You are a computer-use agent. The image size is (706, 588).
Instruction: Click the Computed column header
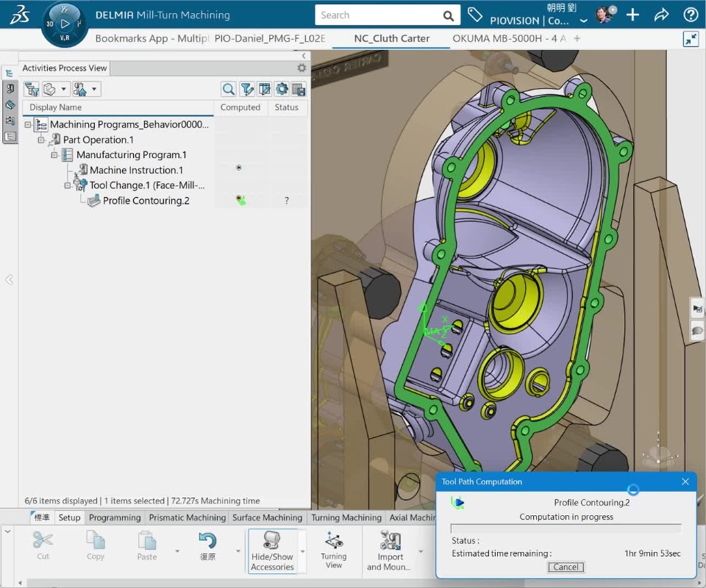240,107
